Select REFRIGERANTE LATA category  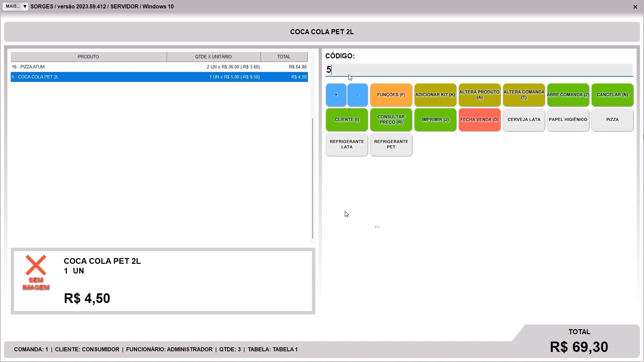click(347, 144)
